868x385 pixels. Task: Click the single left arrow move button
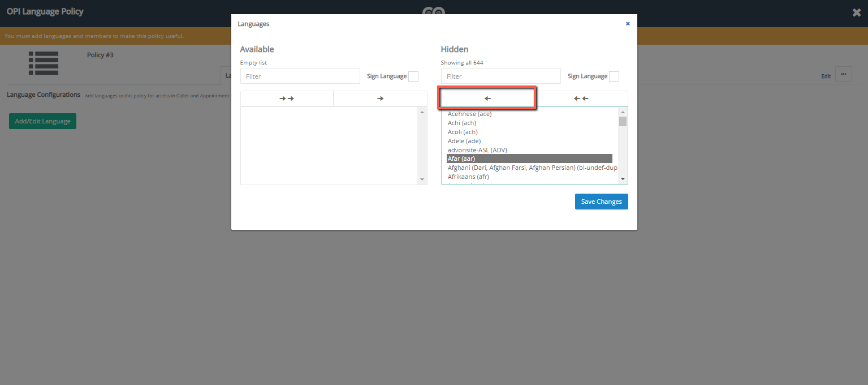point(487,99)
